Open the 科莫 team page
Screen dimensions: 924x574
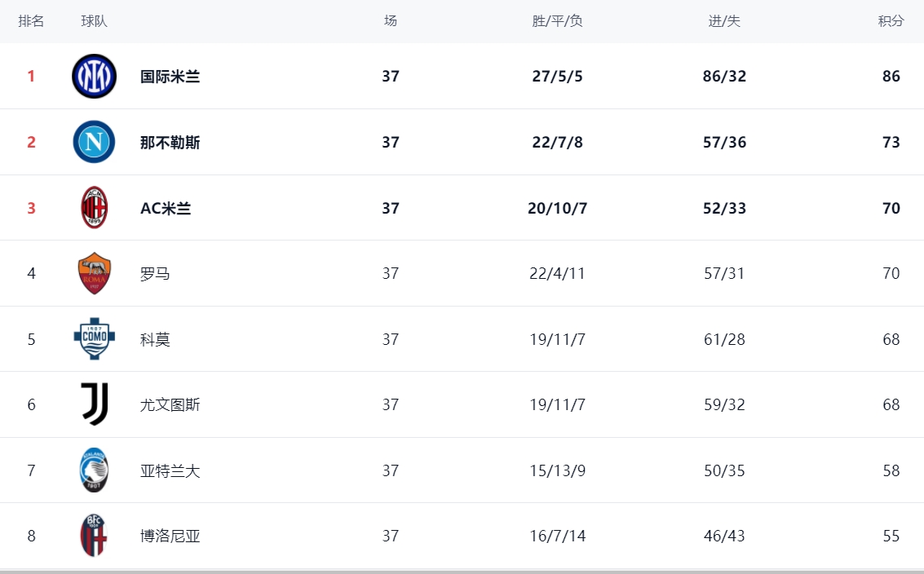[155, 340]
